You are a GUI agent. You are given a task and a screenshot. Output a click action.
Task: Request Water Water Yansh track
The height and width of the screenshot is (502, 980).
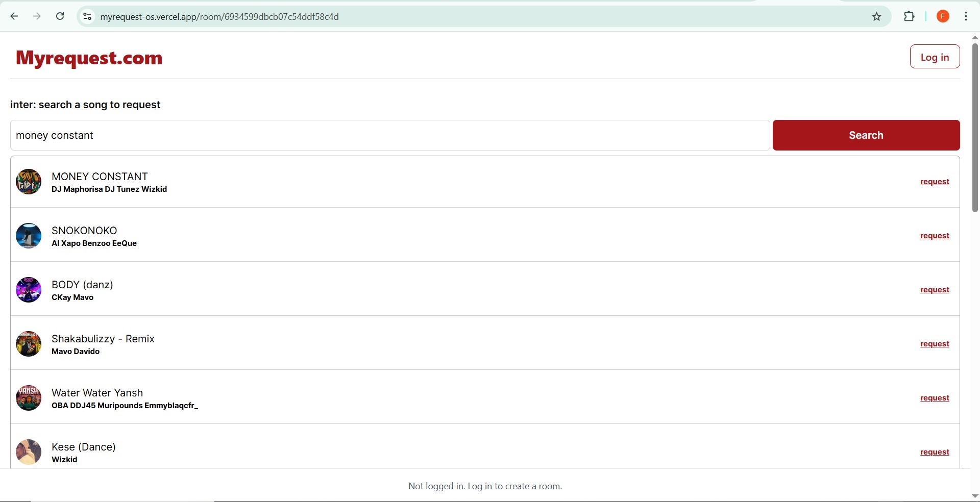point(934,398)
